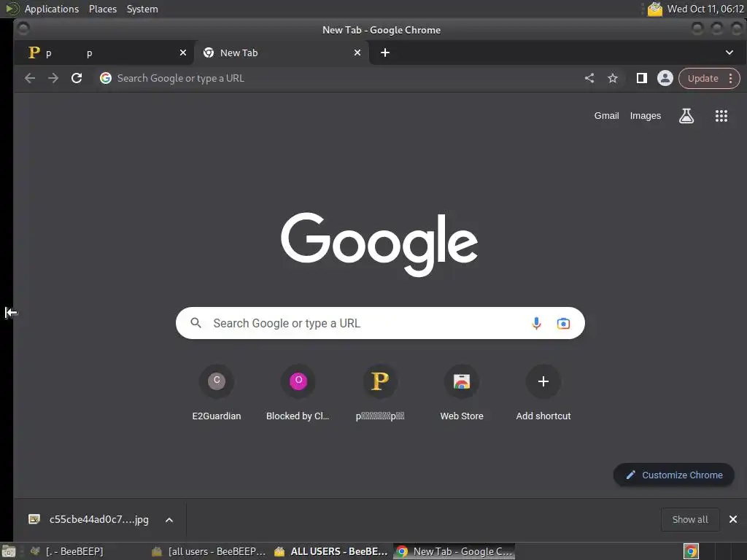This screenshot has height=560, width=747.
Task: Select New Tab - Google C... taskbar entry
Action: (454, 551)
